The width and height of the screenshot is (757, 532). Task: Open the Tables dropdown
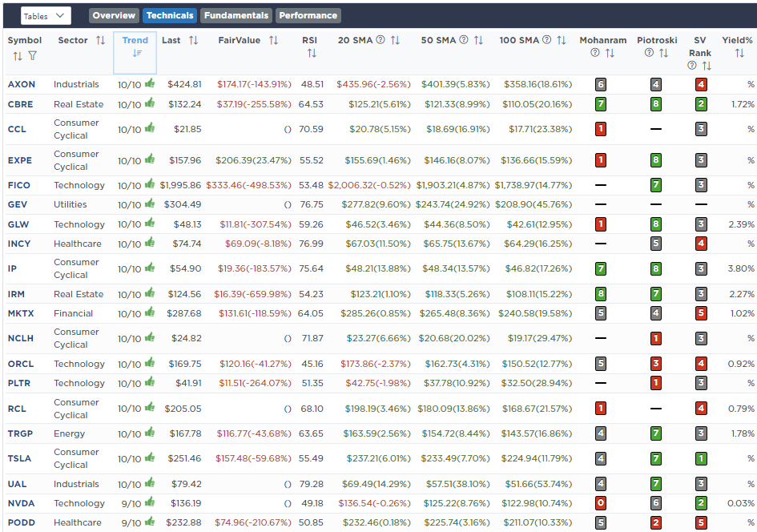point(46,16)
